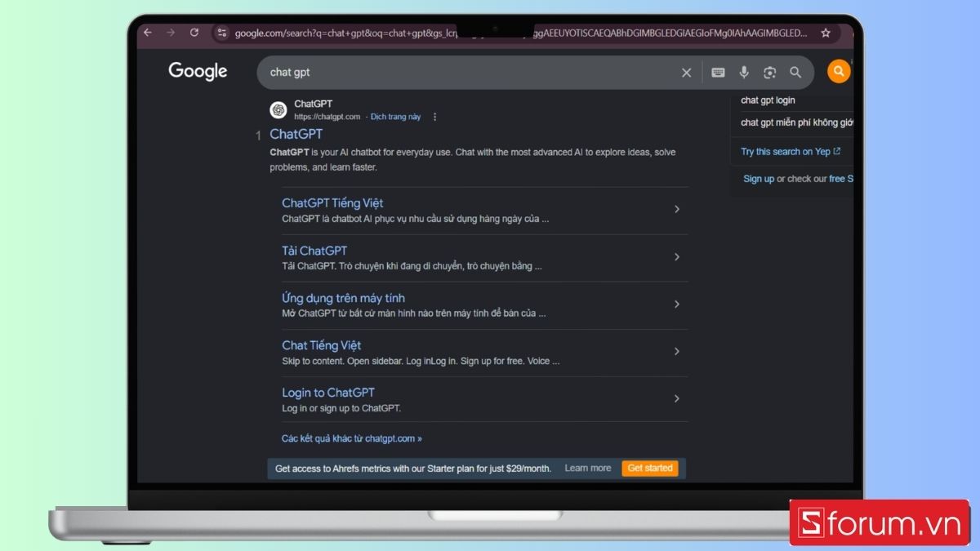Open the Google logo homepage

[x=198, y=72]
